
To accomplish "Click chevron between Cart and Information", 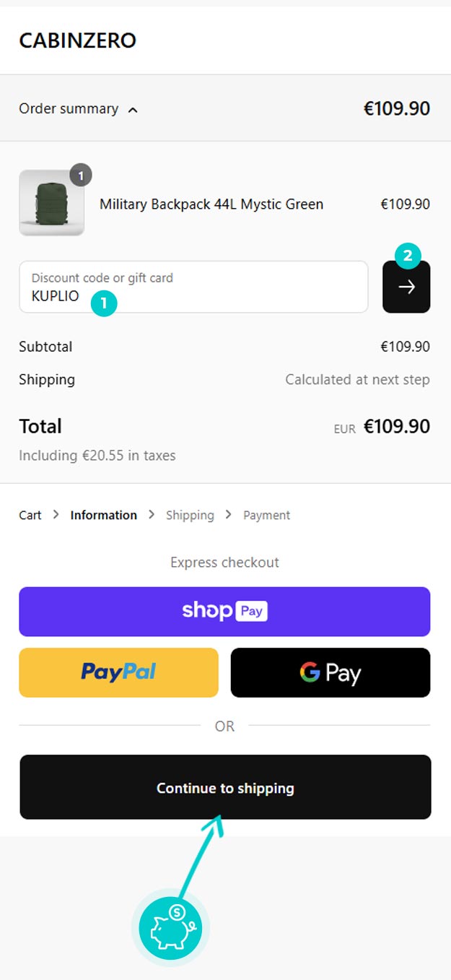I will tap(56, 515).
